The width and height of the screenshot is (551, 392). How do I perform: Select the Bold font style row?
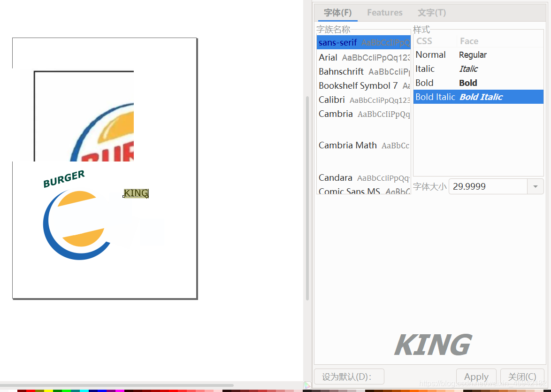tap(478, 83)
